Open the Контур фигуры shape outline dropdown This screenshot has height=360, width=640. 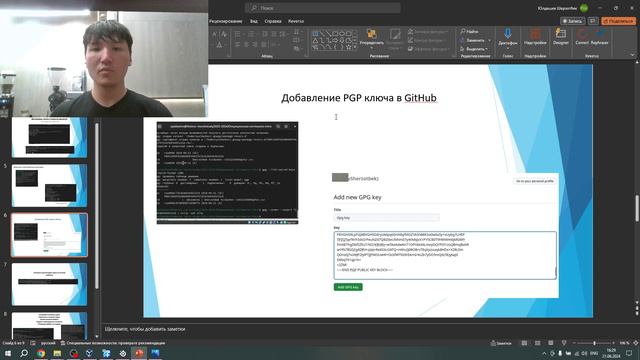click(428, 40)
